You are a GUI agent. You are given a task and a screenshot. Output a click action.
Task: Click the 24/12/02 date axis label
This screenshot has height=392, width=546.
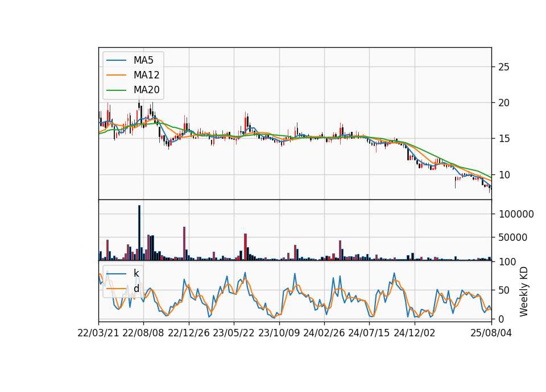pyautogui.click(x=415, y=333)
